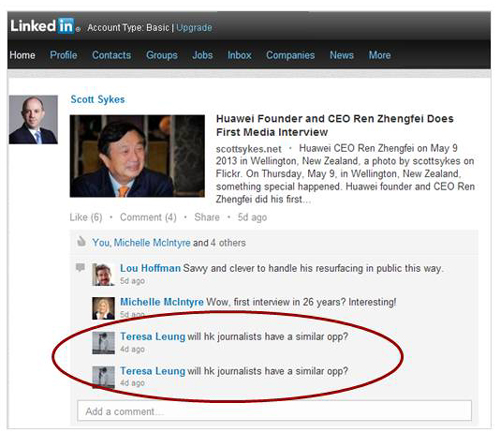Click the scottsykes.net source link

point(249,149)
